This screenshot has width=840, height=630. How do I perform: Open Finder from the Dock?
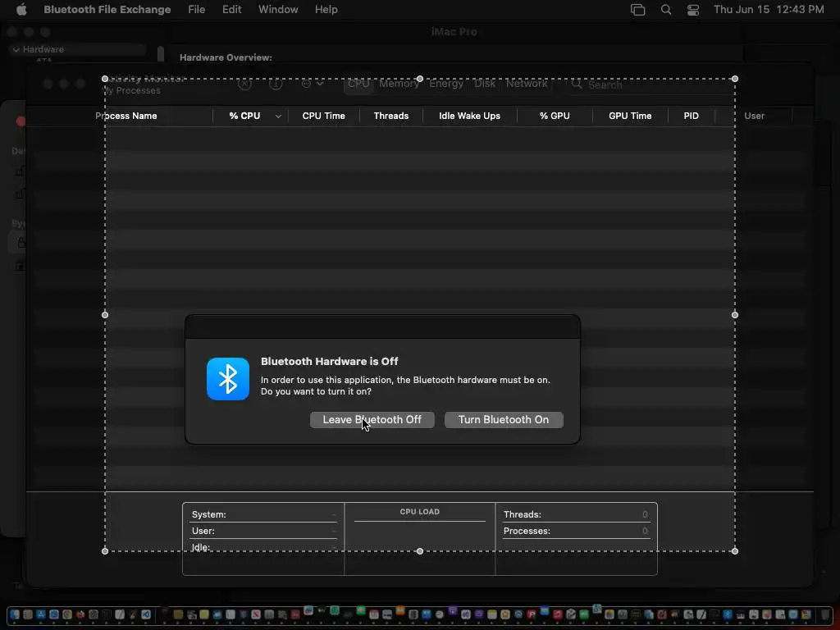click(15, 614)
